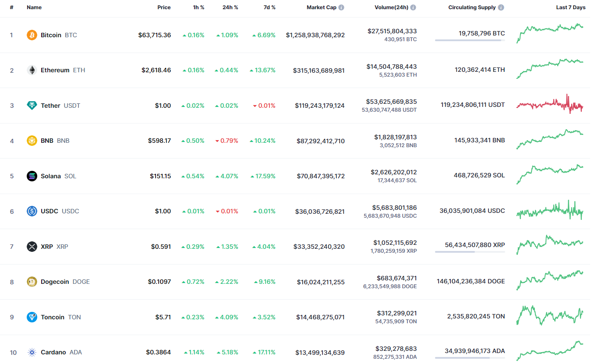This screenshot has height=364, width=598.
Task: Click Ethereum market cap $315,163,689,981
Action: click(319, 71)
